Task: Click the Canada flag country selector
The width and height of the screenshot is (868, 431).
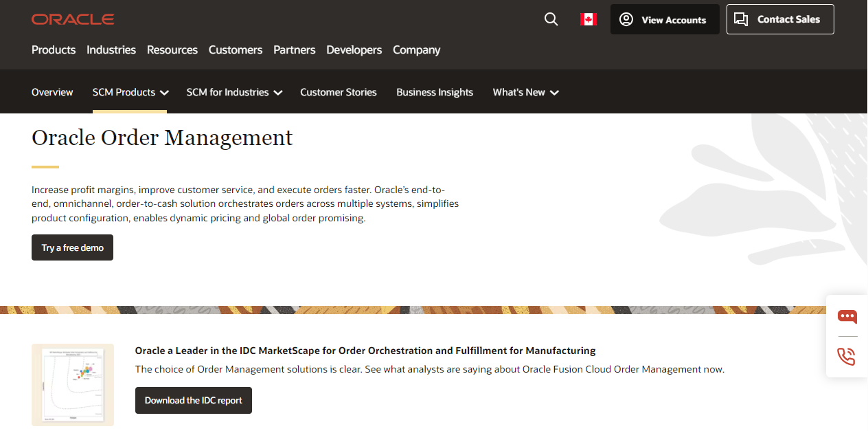Action: pyautogui.click(x=589, y=19)
